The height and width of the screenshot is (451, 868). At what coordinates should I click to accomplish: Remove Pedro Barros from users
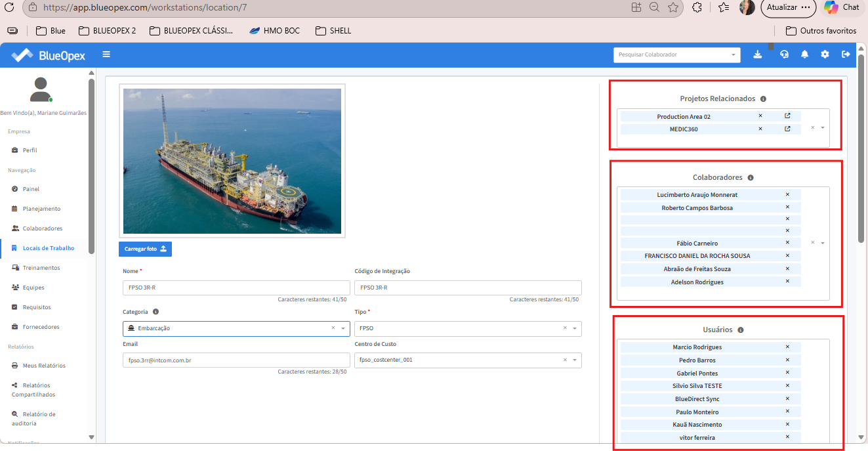coord(787,360)
